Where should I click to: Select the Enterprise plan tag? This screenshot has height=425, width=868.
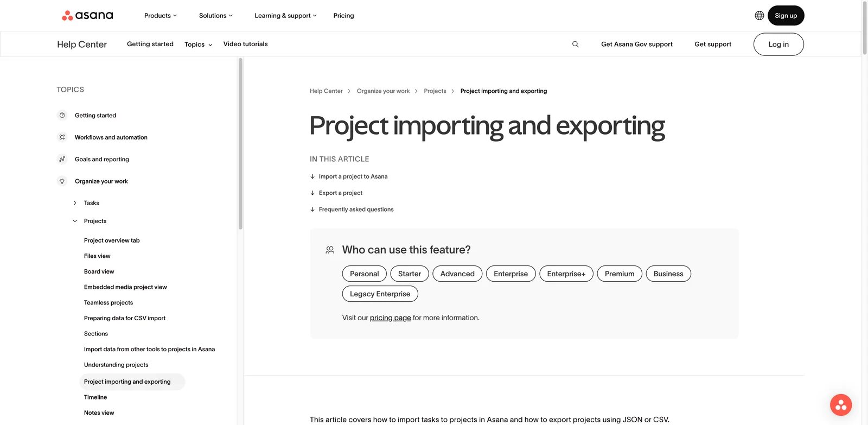(x=510, y=274)
